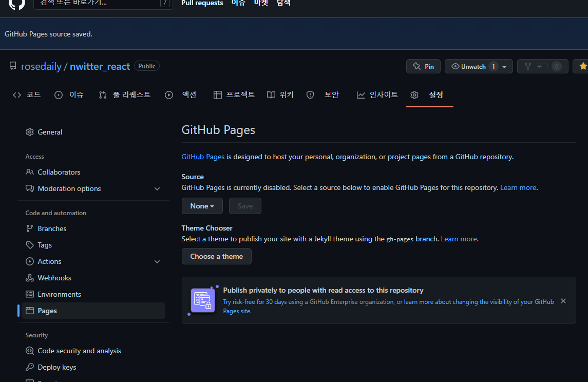Screen dimensions: 588x382
Task: Open 이슈 in the top navigation
Action: 238,3
